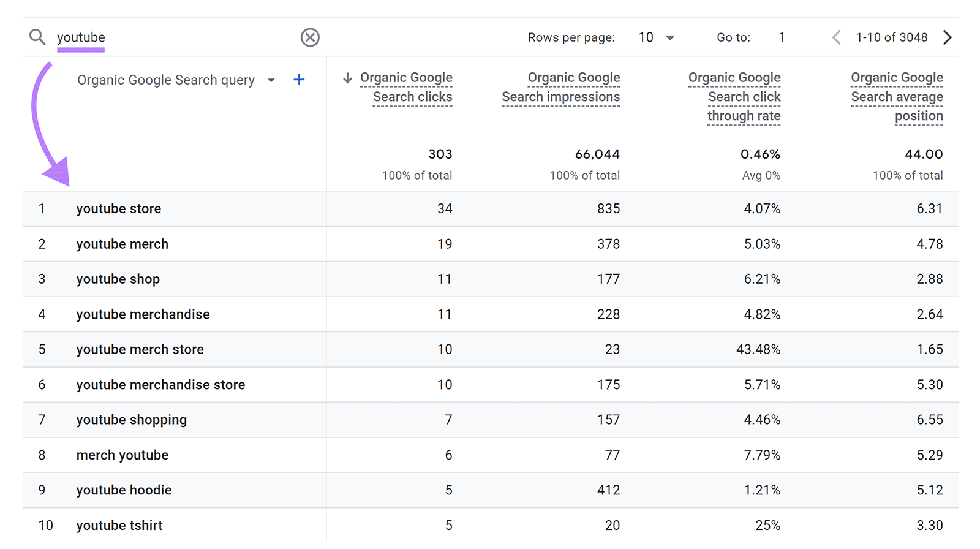This screenshot has height=549, width=980.
Task: Click the search magnifier icon
Action: tap(37, 37)
